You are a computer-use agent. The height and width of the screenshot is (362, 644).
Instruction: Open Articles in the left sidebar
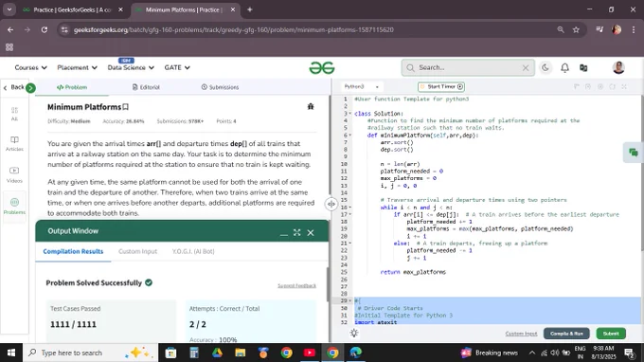(14, 143)
